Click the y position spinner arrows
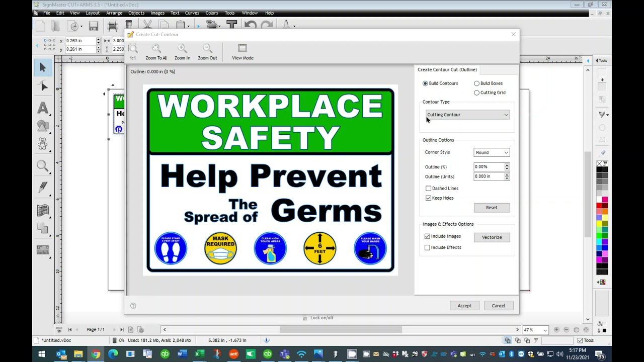This screenshot has width=644, height=362. click(98, 49)
